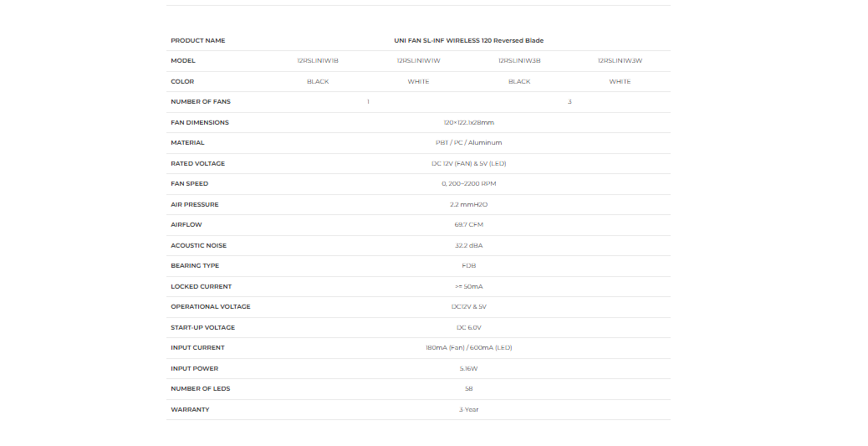Select the 120×122.1x28mm dimensions value
Image resolution: width=868 pixels, height=446 pixels.
tap(468, 122)
